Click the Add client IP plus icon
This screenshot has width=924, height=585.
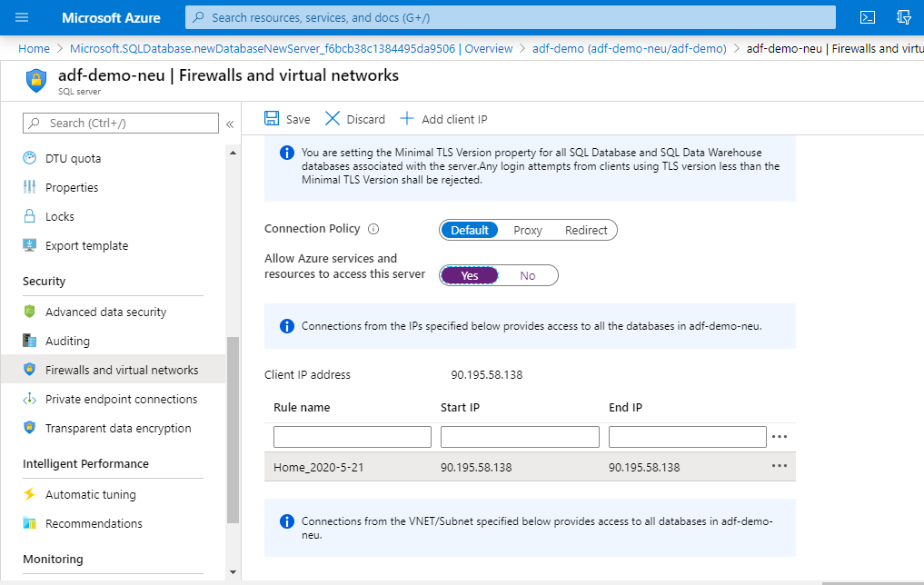pyautogui.click(x=407, y=119)
